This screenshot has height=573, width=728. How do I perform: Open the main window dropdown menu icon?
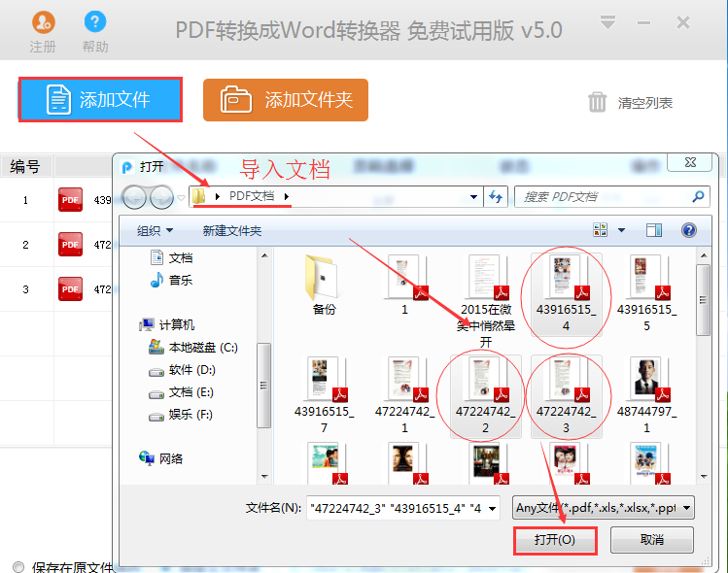point(607,21)
